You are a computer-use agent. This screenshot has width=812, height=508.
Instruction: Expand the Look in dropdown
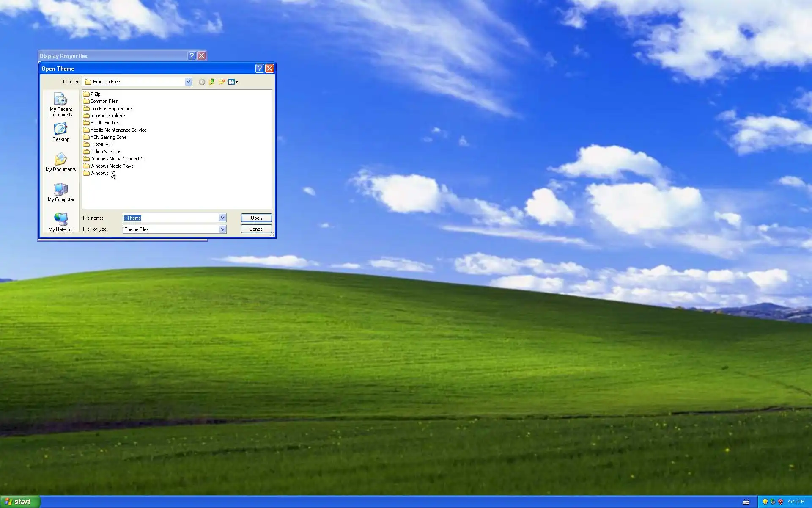click(x=188, y=82)
